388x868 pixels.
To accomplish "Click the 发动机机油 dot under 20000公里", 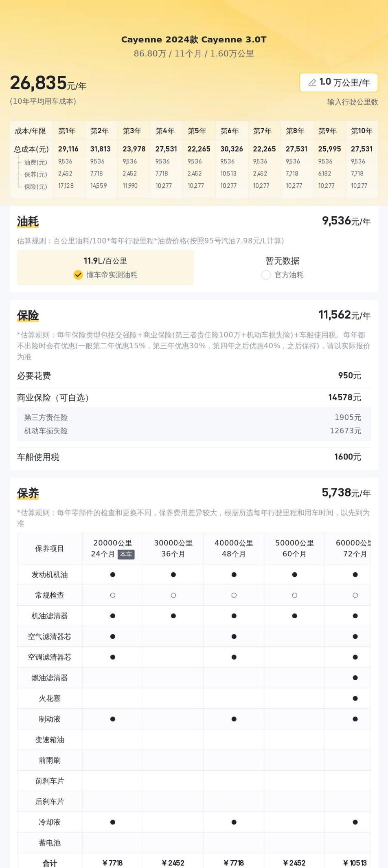I will click(x=113, y=575).
